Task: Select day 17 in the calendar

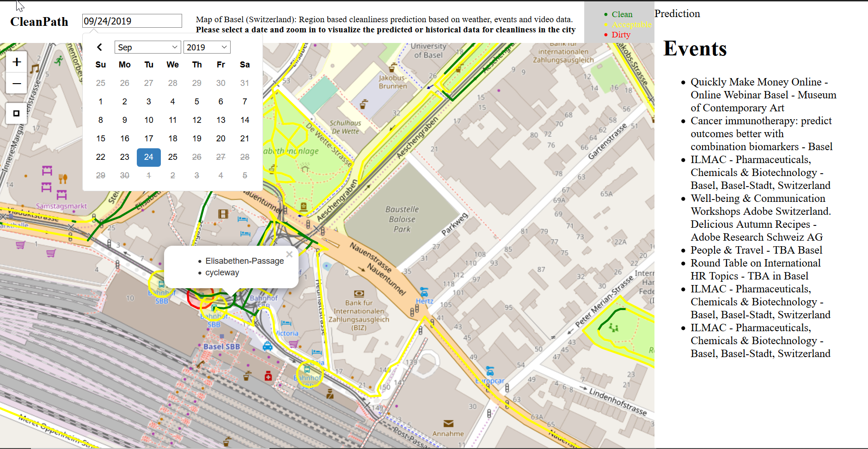Action: coord(149,139)
